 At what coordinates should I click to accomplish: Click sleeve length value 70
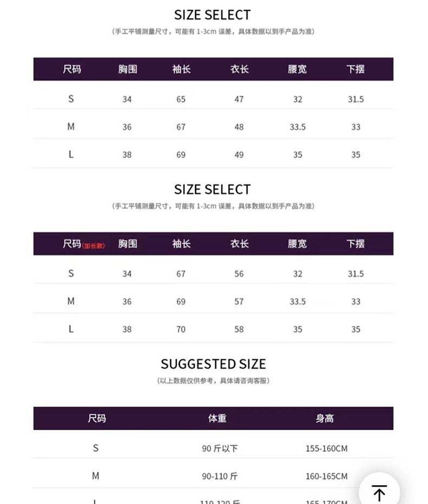[x=181, y=329]
